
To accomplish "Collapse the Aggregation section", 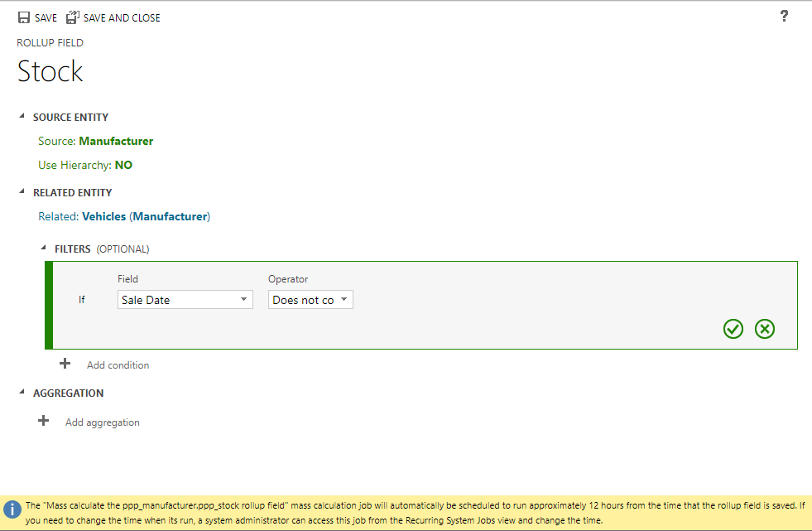I will [22, 393].
